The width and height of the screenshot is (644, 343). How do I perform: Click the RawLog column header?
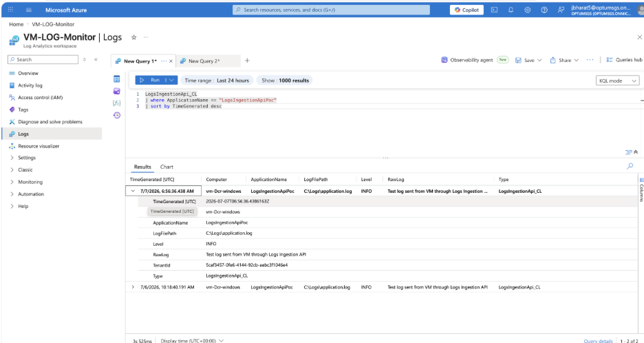pyautogui.click(x=396, y=180)
